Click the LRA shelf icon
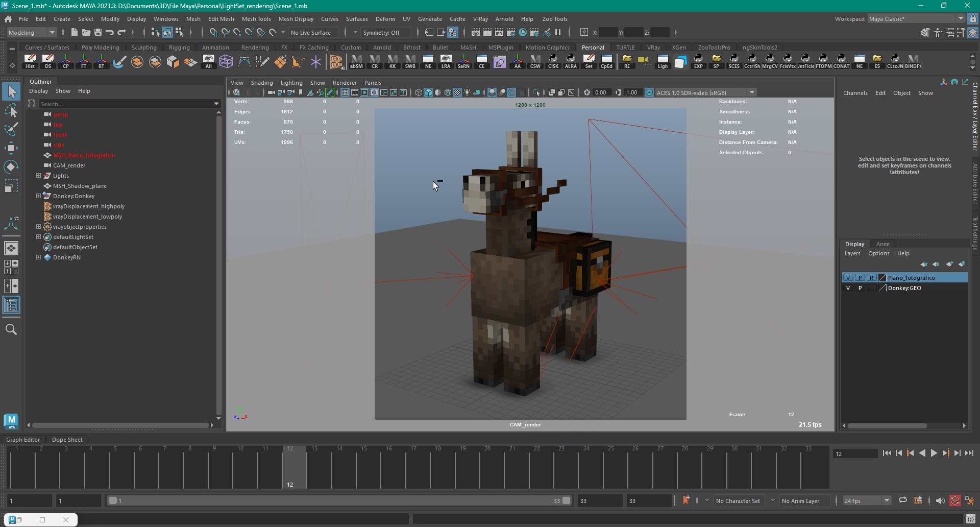The image size is (980, 527). coord(446,61)
